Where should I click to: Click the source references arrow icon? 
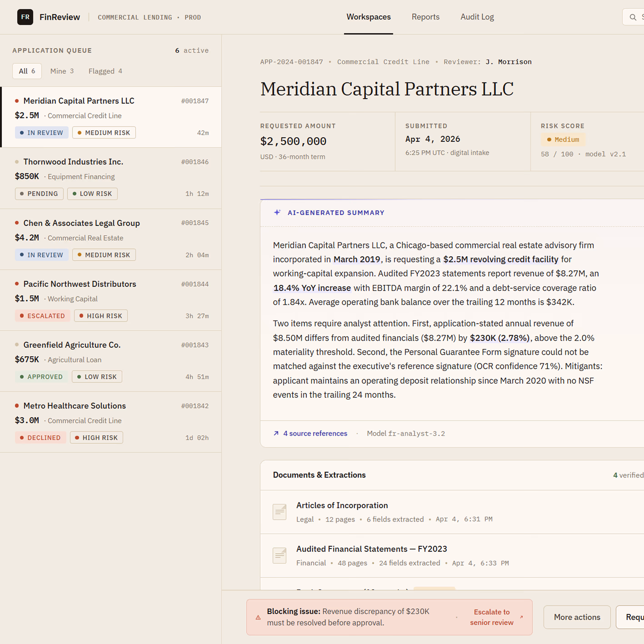click(x=276, y=433)
